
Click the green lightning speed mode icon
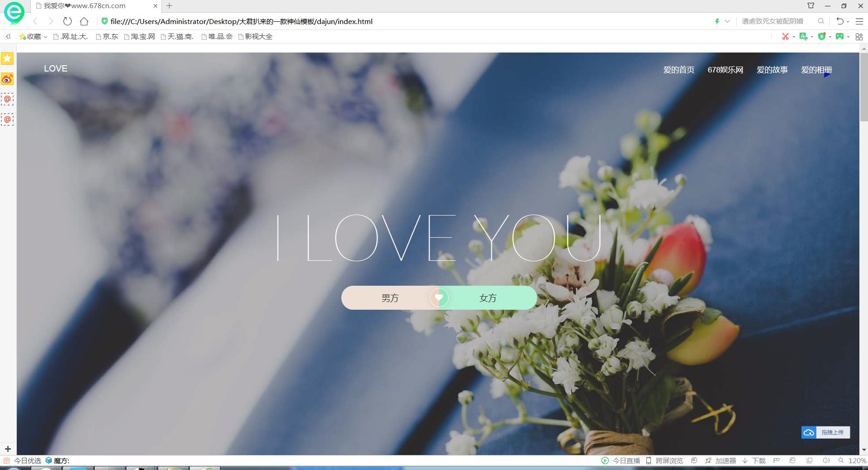pos(717,21)
